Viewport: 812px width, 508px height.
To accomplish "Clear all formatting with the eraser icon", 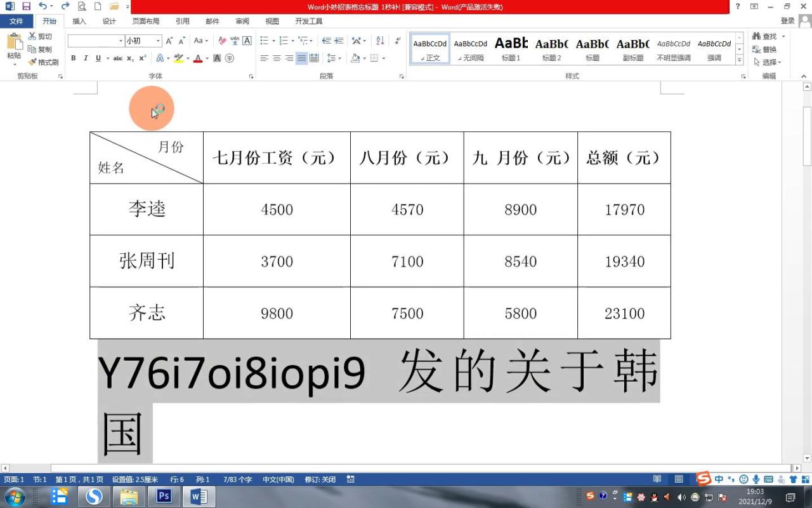I will 221,40.
